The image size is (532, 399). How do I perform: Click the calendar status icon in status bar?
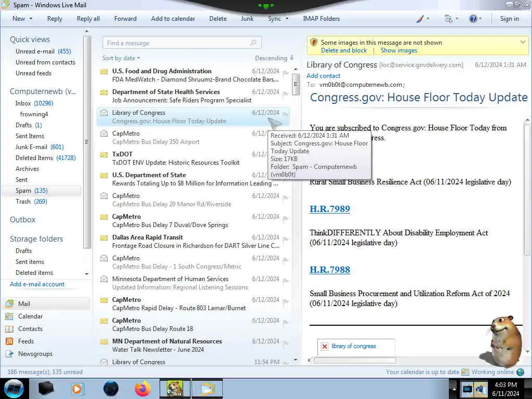[x=465, y=372]
